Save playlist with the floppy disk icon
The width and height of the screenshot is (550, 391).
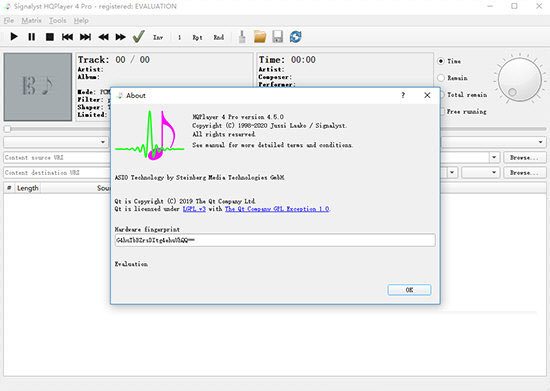277,36
